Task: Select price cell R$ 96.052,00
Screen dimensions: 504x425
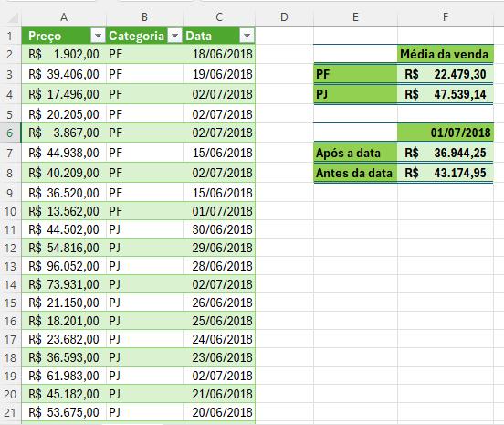Action: [64, 266]
